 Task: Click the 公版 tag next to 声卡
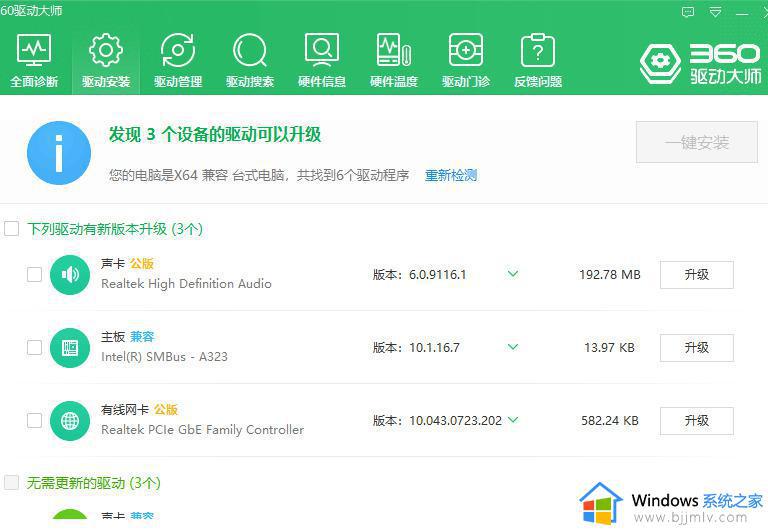(142, 264)
